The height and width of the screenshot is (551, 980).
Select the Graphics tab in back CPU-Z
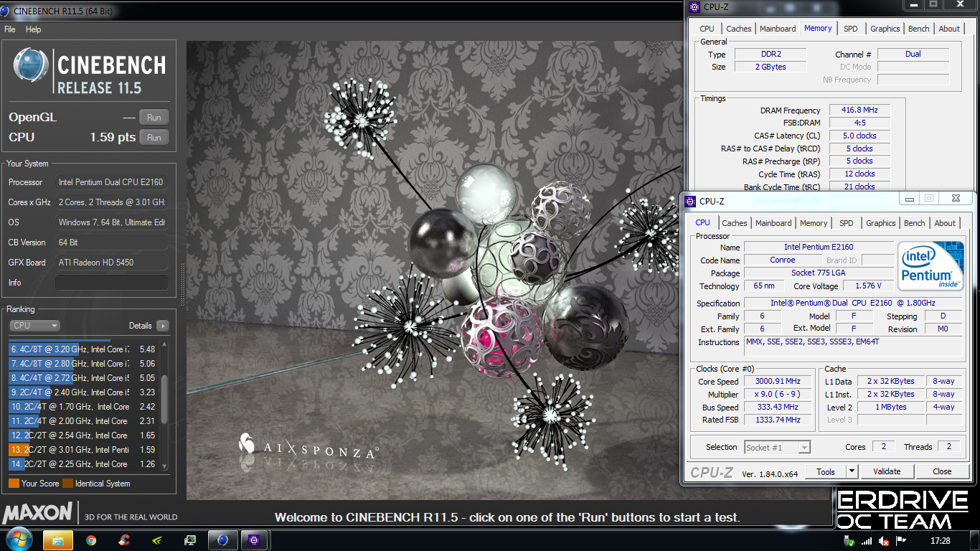[885, 29]
